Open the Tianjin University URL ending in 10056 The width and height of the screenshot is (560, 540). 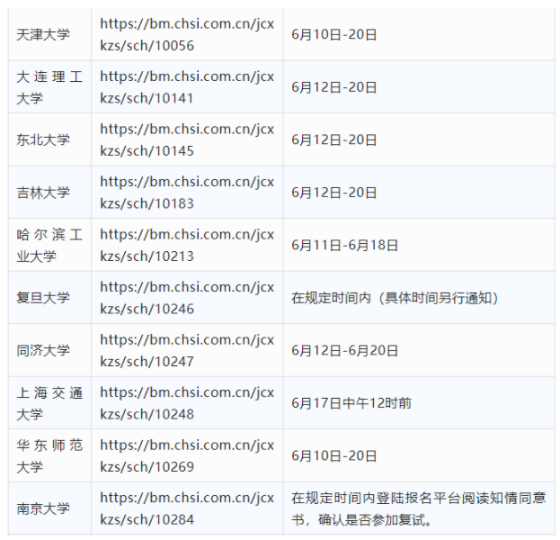pos(187,35)
